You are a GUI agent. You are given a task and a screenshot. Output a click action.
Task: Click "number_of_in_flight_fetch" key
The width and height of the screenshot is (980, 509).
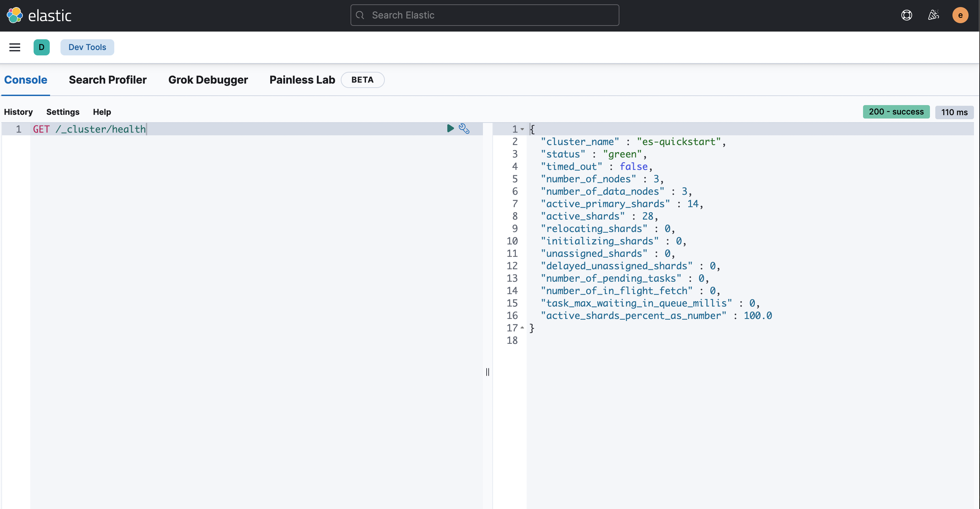point(617,291)
